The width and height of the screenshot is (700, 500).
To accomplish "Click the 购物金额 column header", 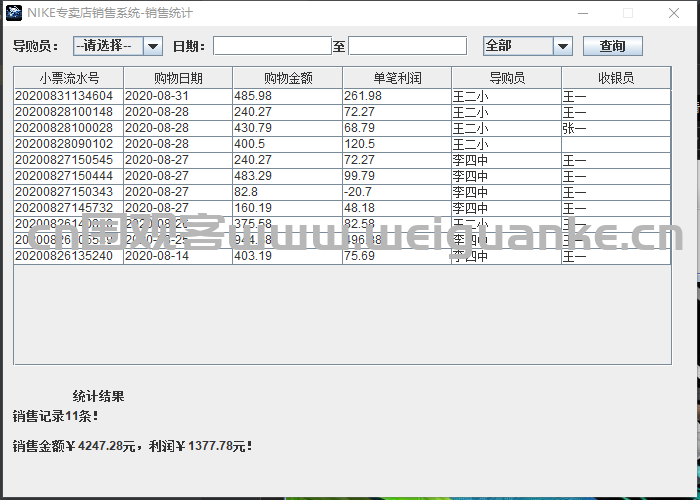I will click(288, 78).
